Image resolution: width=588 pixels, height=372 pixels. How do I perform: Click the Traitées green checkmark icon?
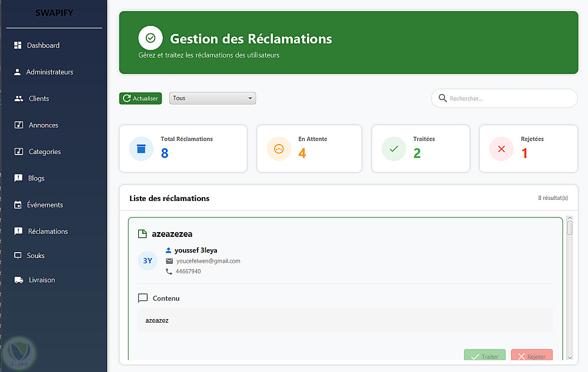394,149
